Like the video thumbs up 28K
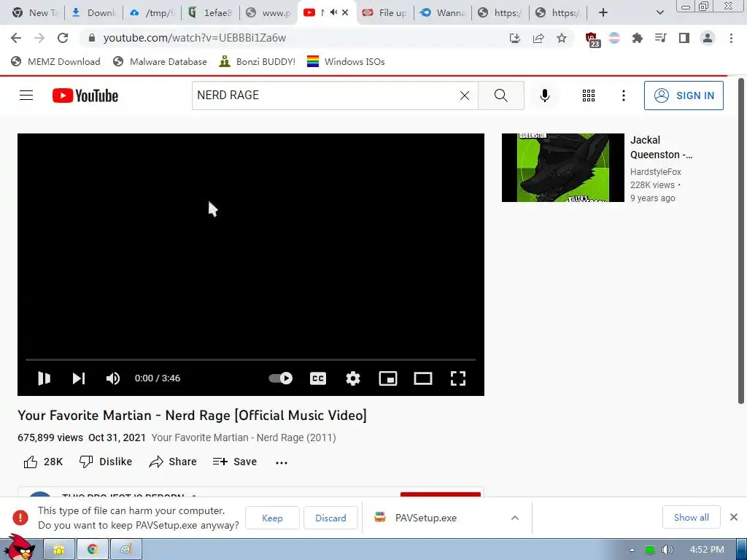 pyautogui.click(x=43, y=462)
